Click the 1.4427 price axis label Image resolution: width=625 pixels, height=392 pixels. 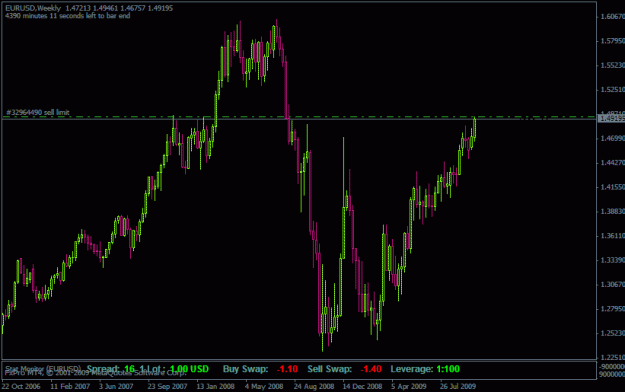click(612, 162)
